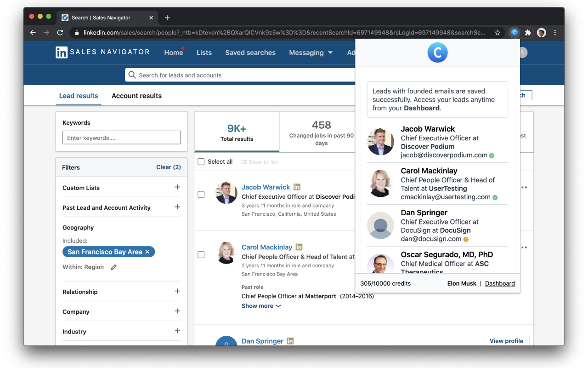
Task: Open a new browser tab with the plus icon
Action: coord(167,17)
